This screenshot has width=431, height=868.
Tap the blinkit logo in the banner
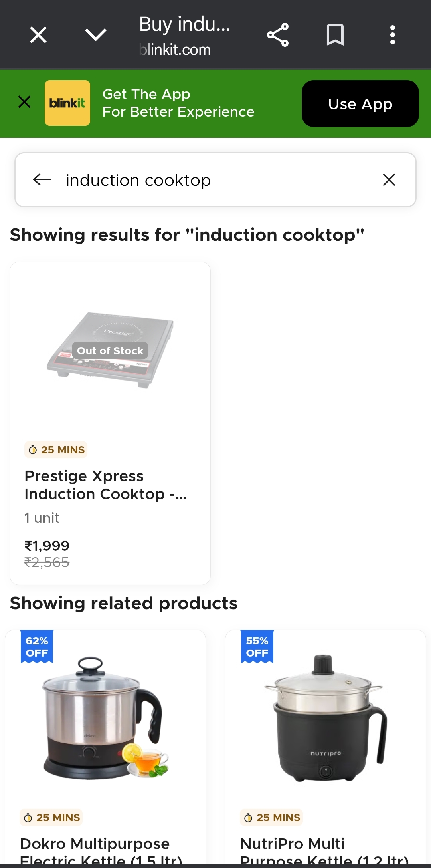point(67,103)
